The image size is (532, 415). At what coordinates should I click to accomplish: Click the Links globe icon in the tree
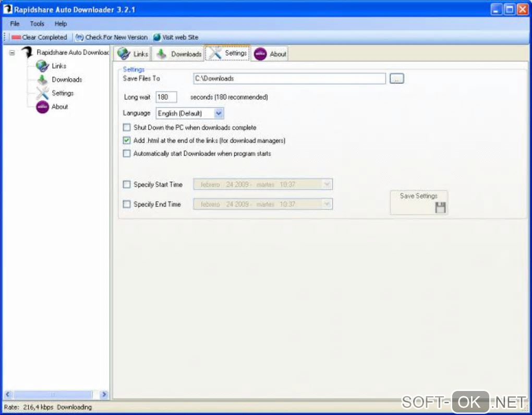pyautogui.click(x=42, y=66)
